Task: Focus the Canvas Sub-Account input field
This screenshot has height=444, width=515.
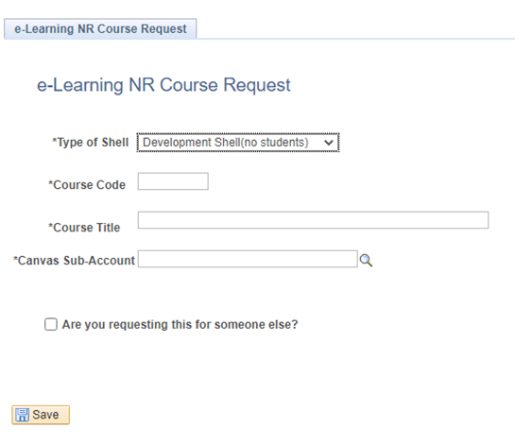Action: [x=248, y=259]
